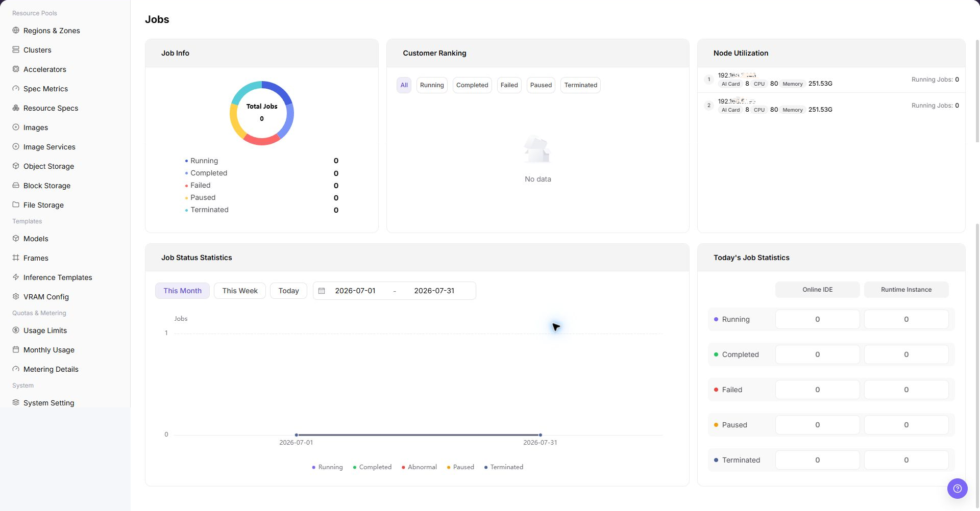Toggle the Terminated series in chart legend
This screenshot has width=980, height=511.
(x=503, y=467)
